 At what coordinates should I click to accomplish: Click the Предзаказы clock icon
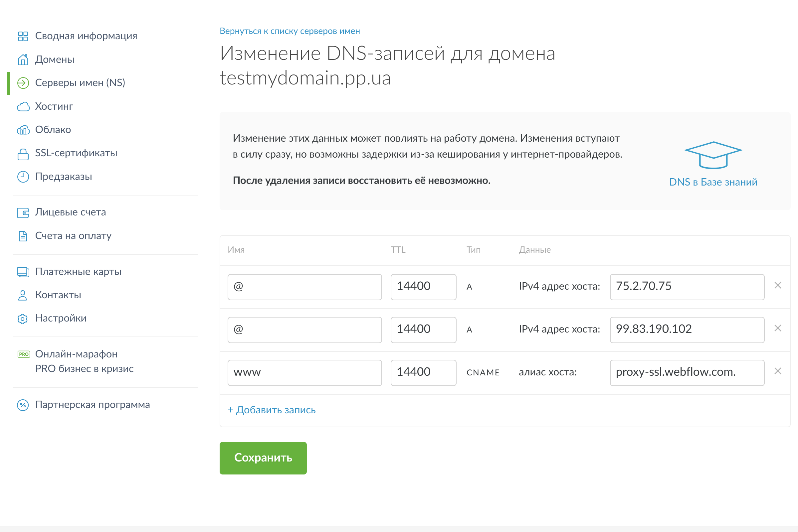coord(23,177)
